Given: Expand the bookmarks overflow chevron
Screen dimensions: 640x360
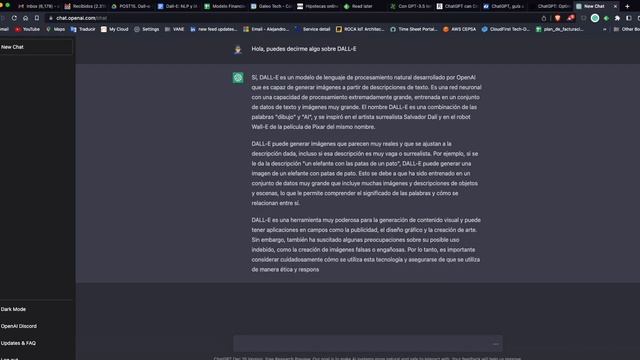Looking at the screenshot, I should (604, 29).
